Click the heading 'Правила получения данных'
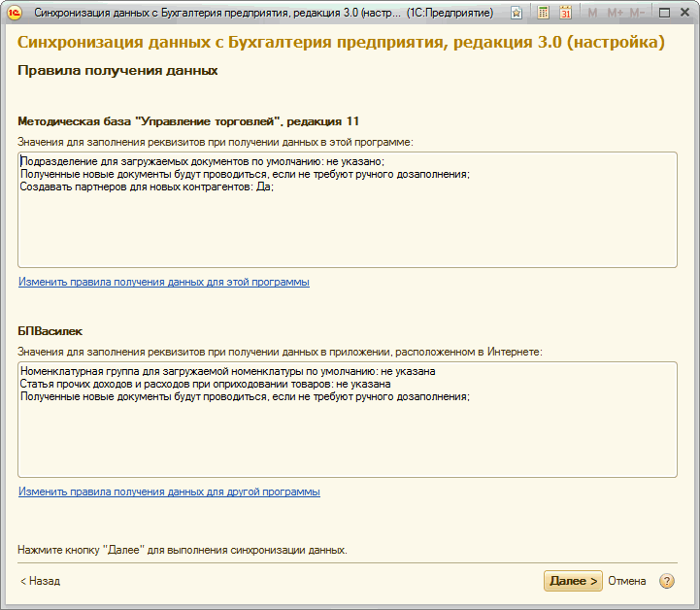Viewport: 700px width, 610px height. pos(117,71)
